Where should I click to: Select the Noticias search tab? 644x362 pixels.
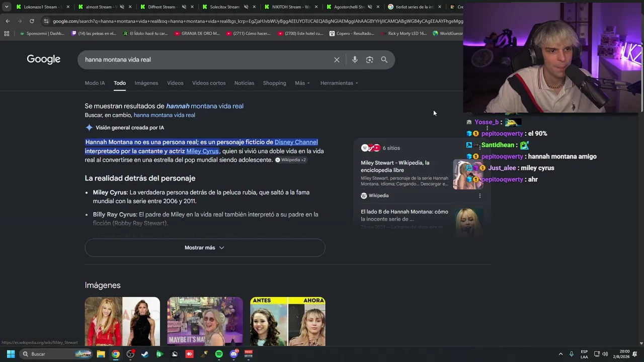click(x=245, y=83)
